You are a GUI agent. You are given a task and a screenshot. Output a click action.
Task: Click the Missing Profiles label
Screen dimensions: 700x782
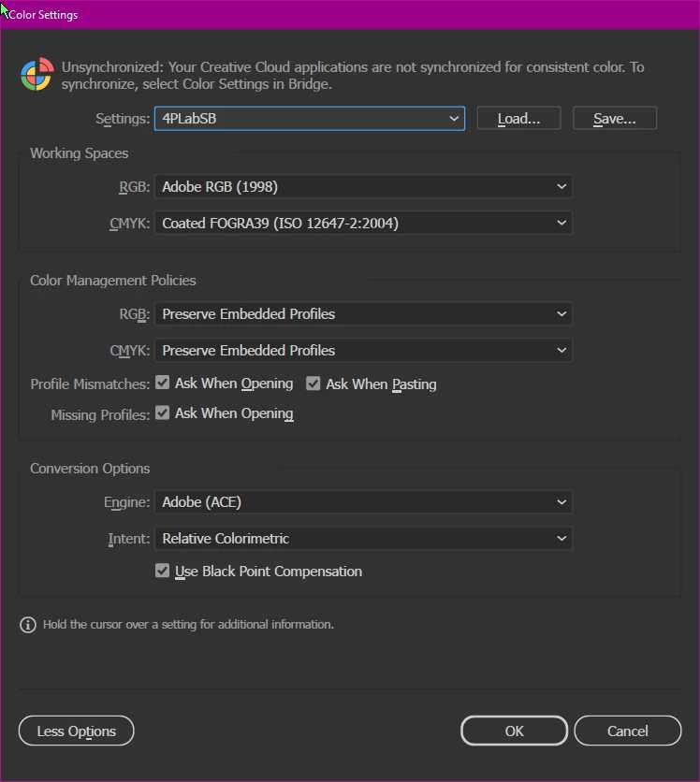(100, 415)
